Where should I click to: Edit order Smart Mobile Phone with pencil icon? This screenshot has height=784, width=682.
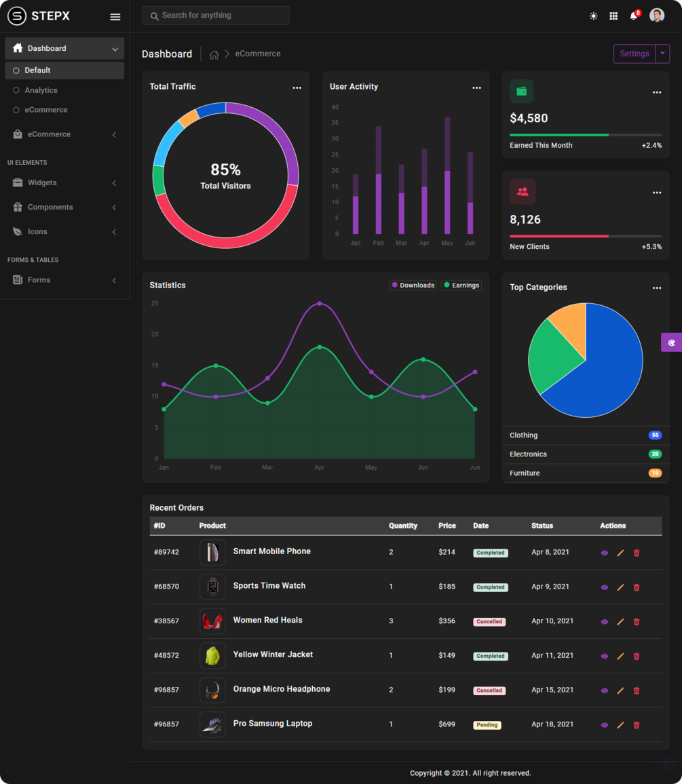coord(620,553)
